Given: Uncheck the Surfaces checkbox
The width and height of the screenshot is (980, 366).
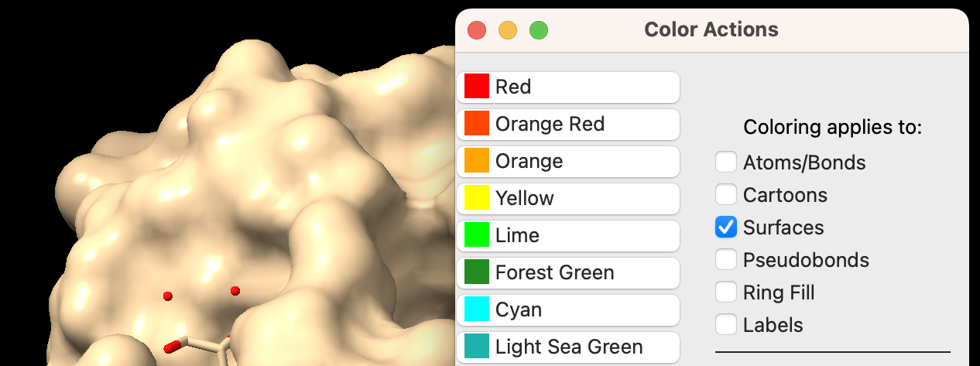Looking at the screenshot, I should point(725,227).
